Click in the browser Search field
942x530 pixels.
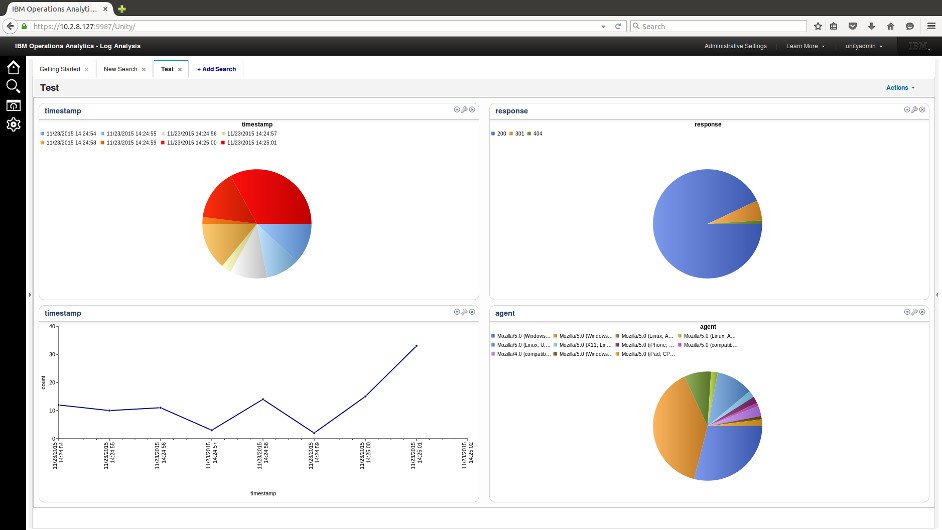pos(718,26)
